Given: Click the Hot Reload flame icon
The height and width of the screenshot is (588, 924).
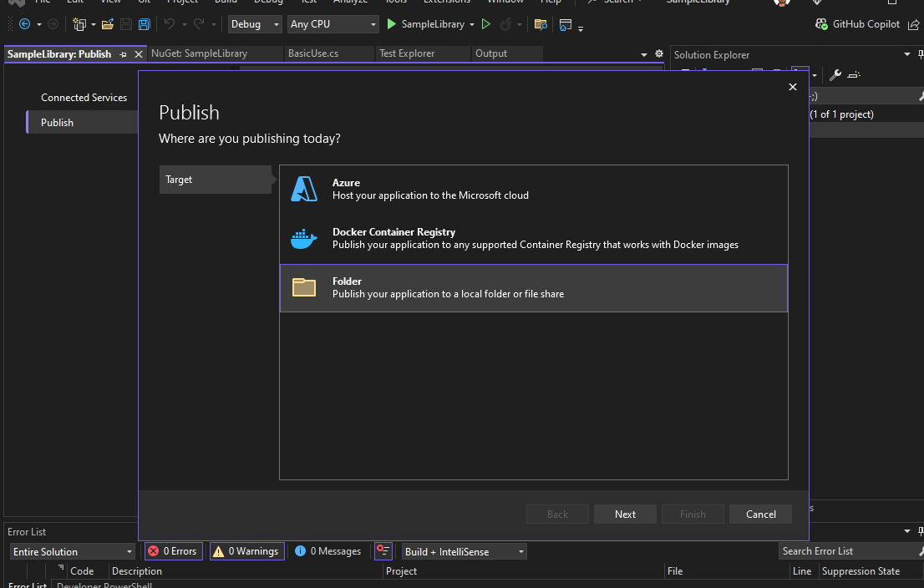Looking at the screenshot, I should [505, 24].
